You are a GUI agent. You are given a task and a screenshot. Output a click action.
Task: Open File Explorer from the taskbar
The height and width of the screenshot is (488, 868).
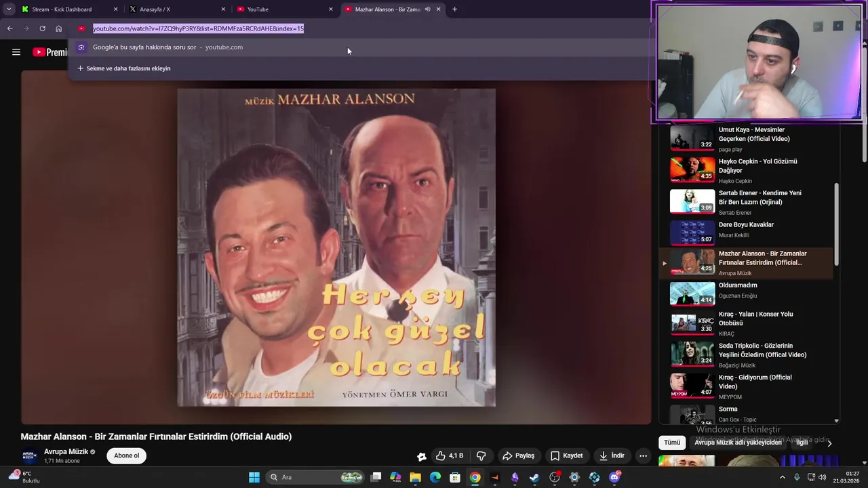point(415,477)
